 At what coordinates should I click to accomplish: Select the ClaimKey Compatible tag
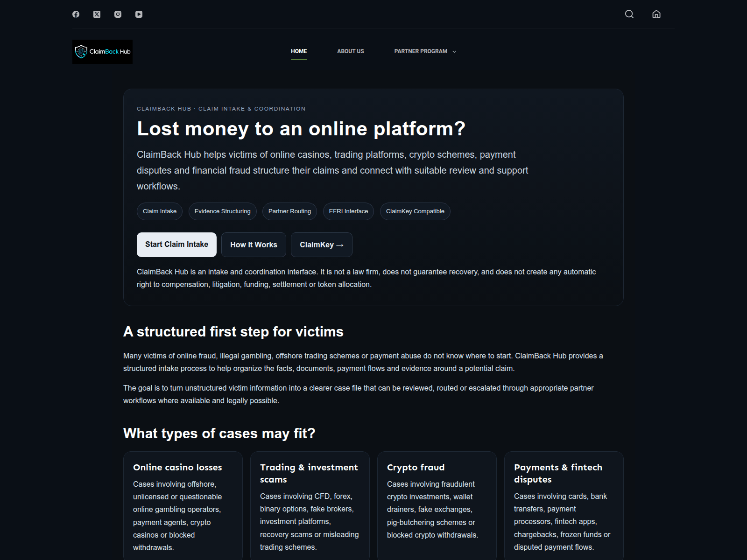pyautogui.click(x=415, y=211)
